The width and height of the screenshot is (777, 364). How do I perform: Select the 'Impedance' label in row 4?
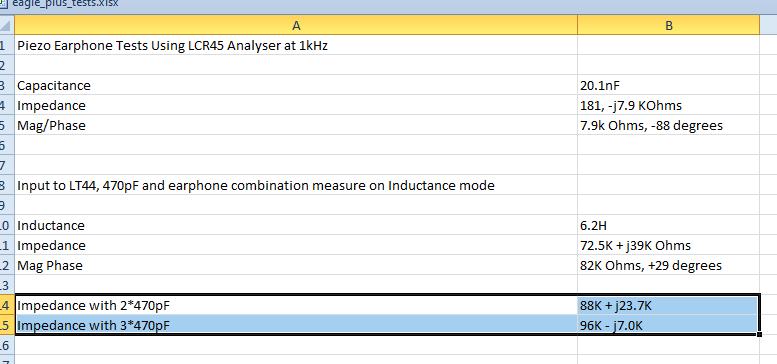coord(296,105)
